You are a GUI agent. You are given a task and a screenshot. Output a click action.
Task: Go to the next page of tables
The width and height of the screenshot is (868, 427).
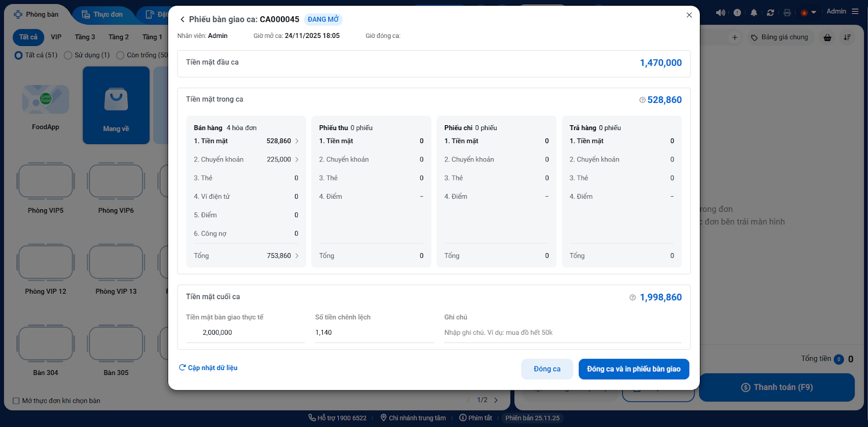click(x=496, y=400)
